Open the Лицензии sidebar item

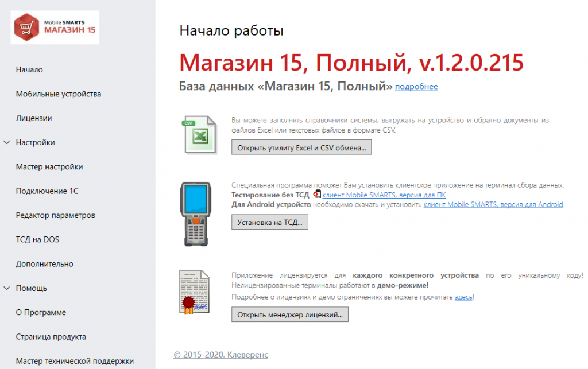(34, 118)
